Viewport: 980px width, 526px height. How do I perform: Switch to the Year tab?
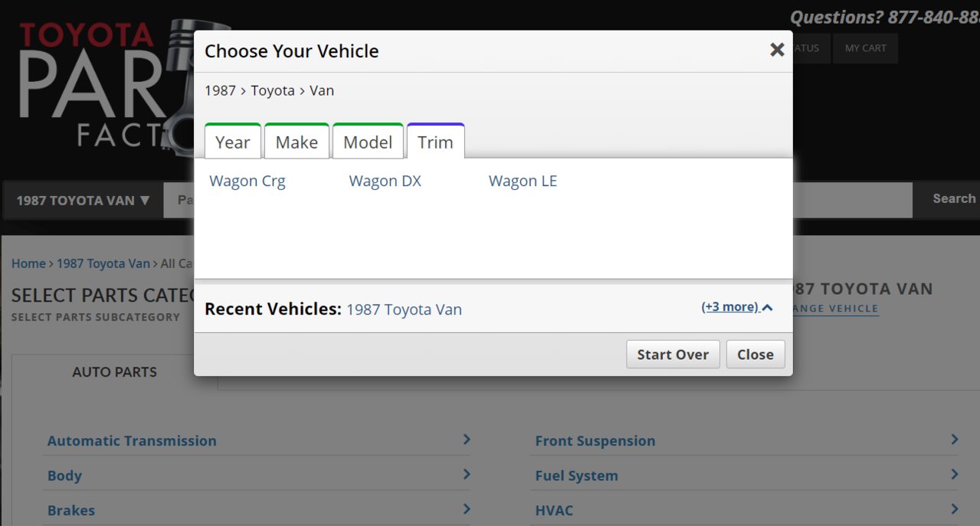coord(233,142)
